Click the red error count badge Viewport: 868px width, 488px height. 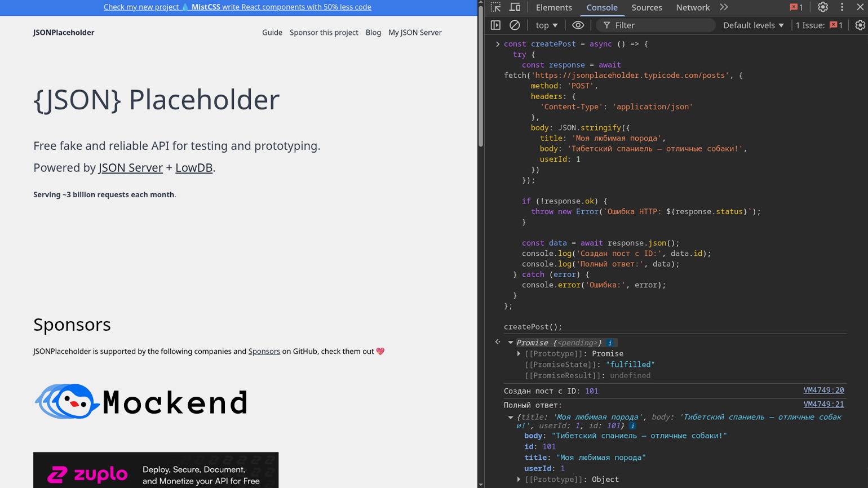796,7
